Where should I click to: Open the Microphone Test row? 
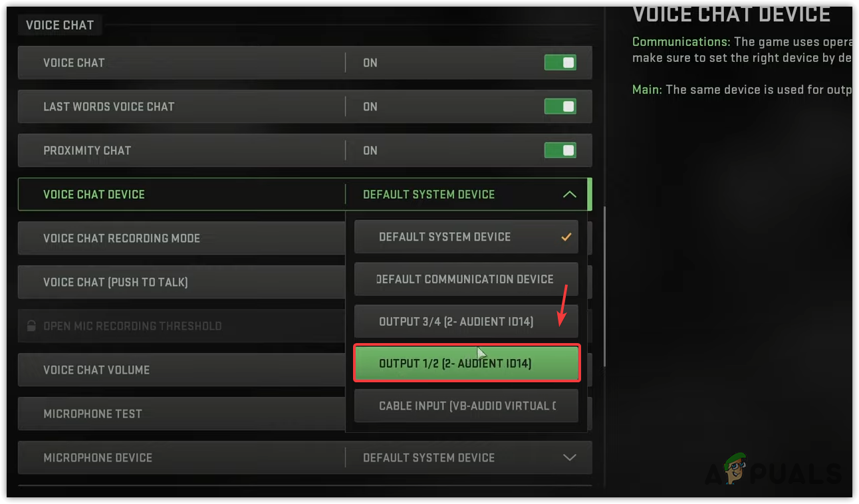[x=93, y=414]
